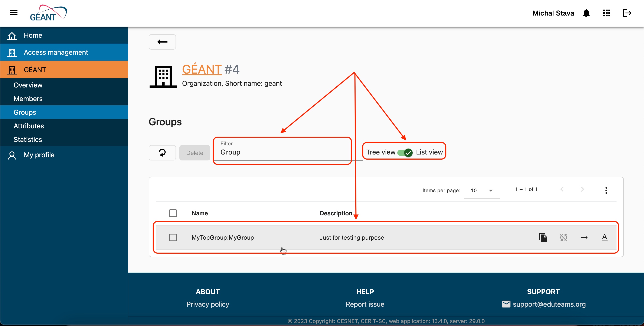Open the Groups sidebar page
This screenshot has height=326, width=644.
click(x=64, y=112)
